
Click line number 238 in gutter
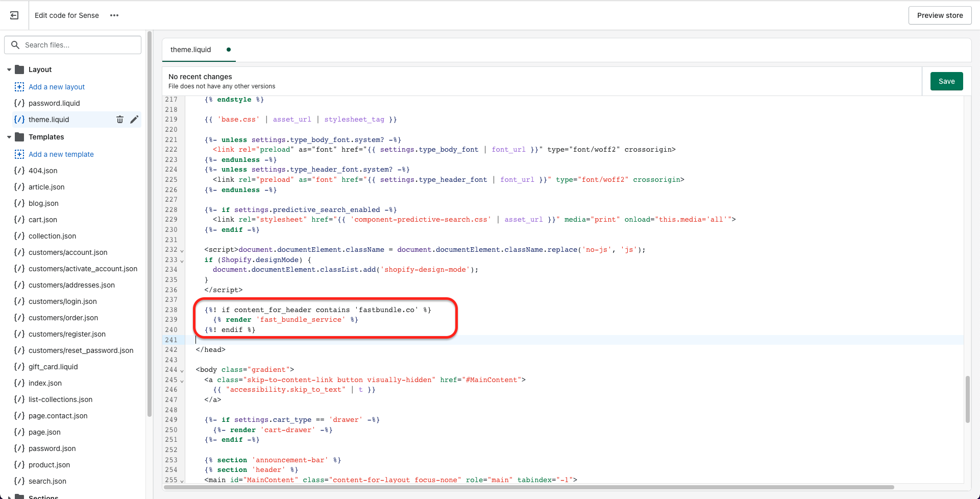tap(171, 310)
